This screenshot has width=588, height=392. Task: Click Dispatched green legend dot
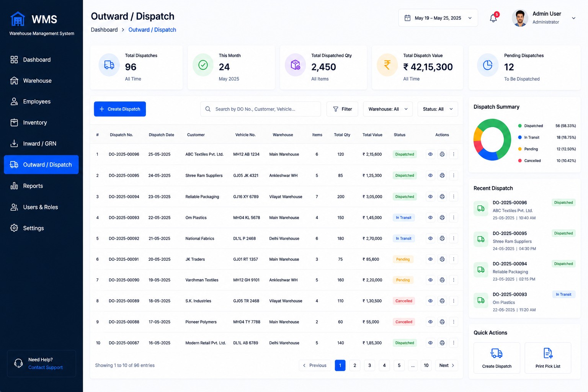(x=520, y=126)
